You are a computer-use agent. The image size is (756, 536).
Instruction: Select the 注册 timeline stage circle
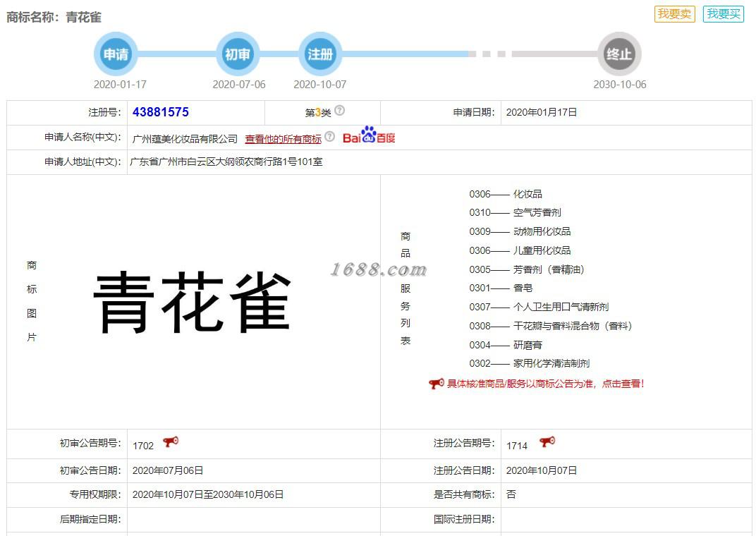pyautogui.click(x=320, y=54)
